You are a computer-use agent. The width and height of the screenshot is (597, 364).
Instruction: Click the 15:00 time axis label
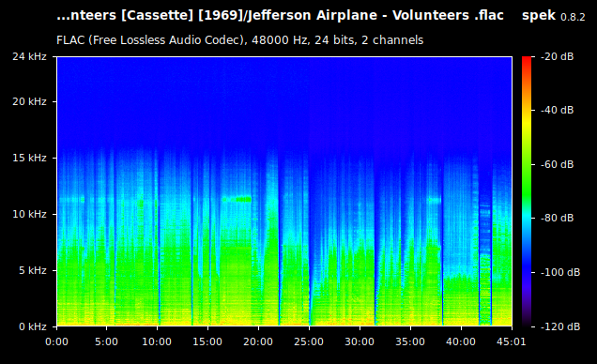click(207, 341)
